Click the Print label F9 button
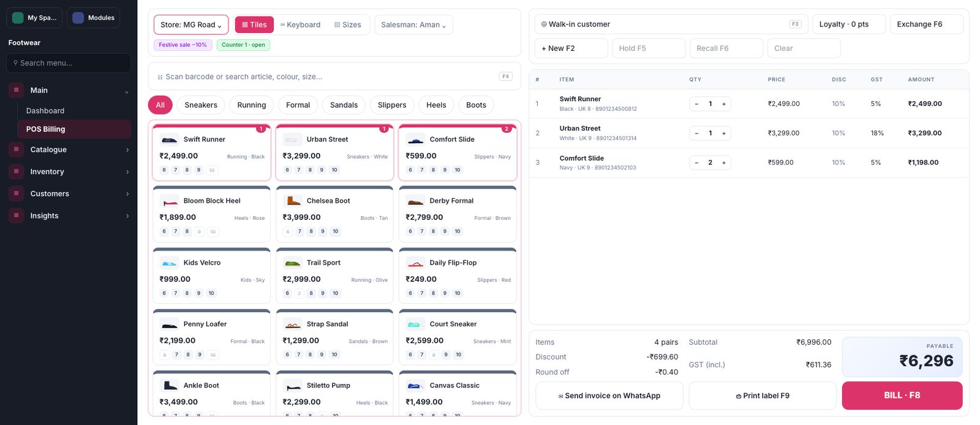This screenshot has height=425, width=980. click(763, 396)
